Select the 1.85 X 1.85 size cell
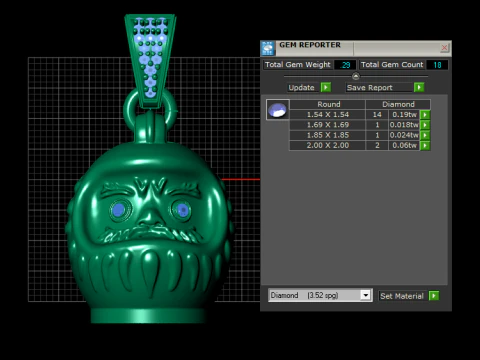 tap(328, 135)
